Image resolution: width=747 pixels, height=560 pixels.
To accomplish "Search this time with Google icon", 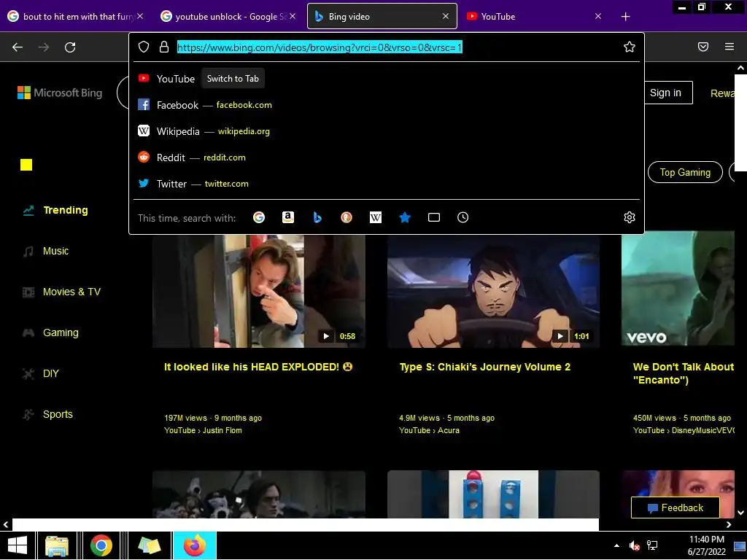I will (x=259, y=217).
